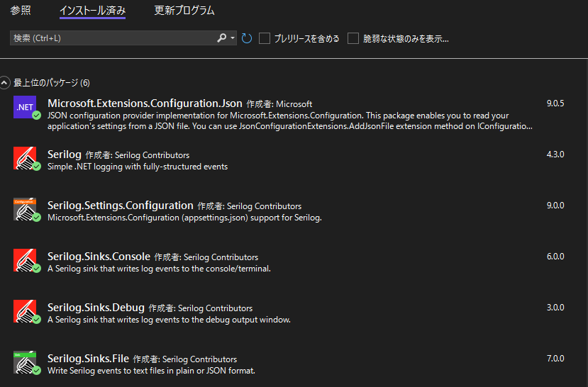Viewport: 588px width, 387px height.
Task: Click version 4.3.0 of Serilog
Action: click(555, 155)
